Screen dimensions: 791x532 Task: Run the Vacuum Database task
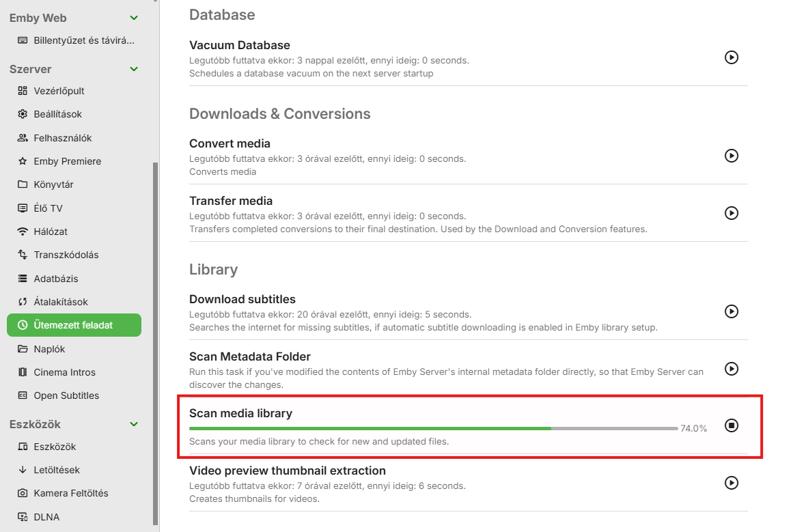pyautogui.click(x=731, y=57)
